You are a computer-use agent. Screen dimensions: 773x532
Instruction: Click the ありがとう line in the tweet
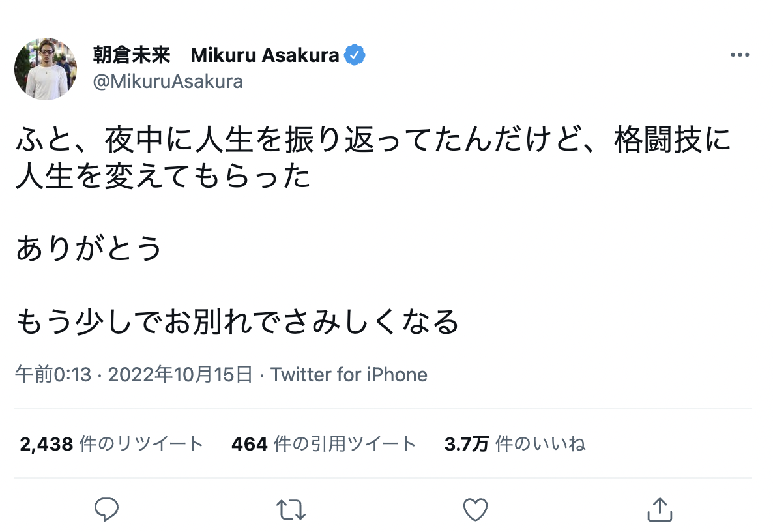tap(89, 248)
